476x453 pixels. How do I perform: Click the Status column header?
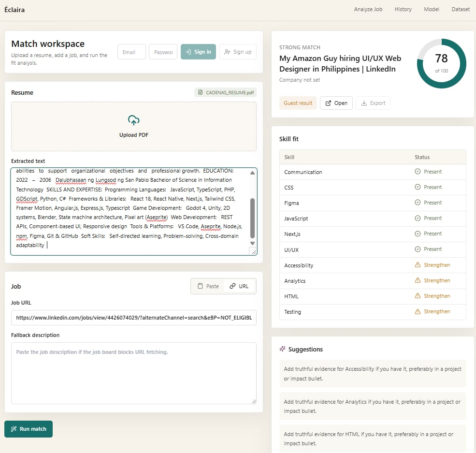(x=422, y=157)
